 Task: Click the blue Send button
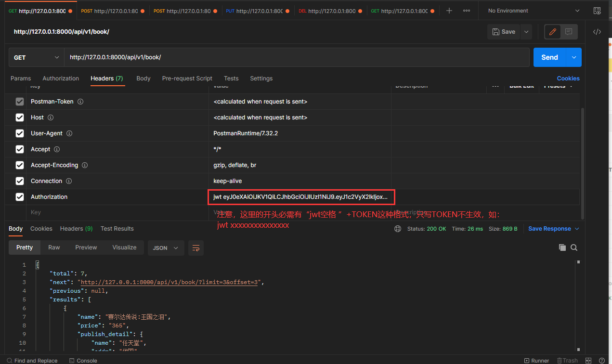click(x=550, y=57)
